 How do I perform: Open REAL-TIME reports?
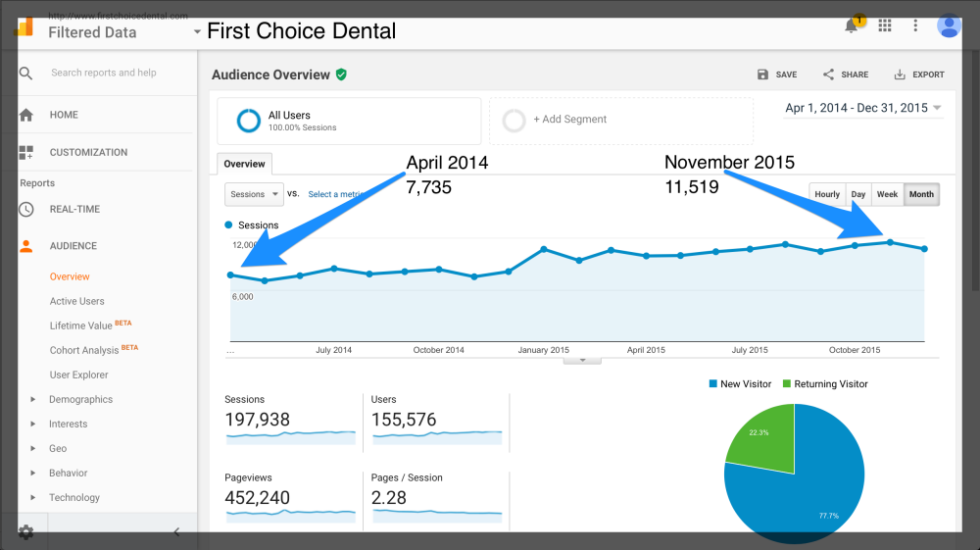(x=75, y=210)
